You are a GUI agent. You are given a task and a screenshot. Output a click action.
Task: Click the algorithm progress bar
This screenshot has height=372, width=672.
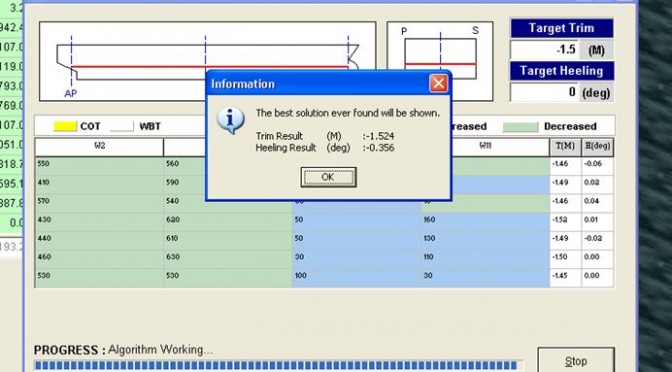pyautogui.click(x=278, y=366)
